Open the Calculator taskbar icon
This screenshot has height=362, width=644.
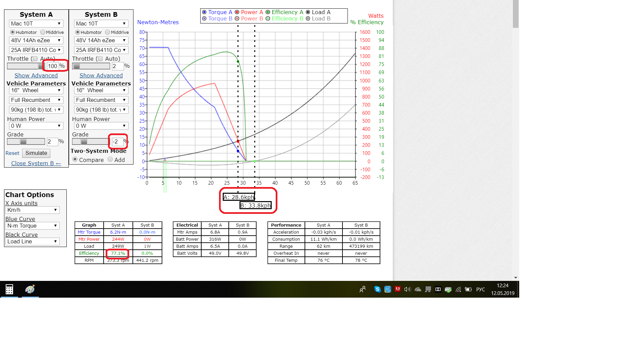9,289
